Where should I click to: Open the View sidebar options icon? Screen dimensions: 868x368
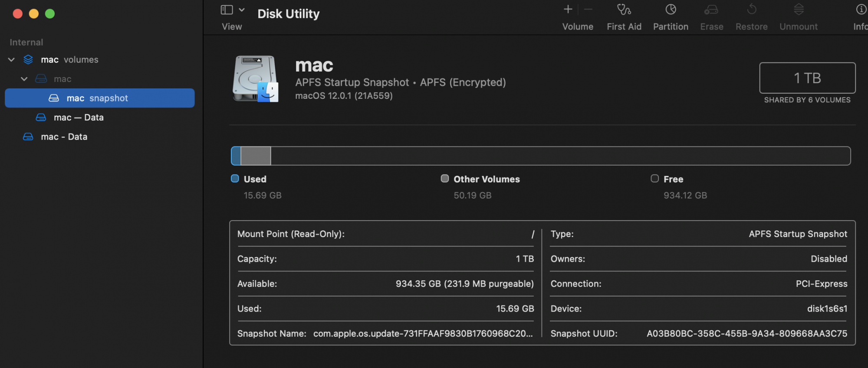tap(227, 10)
